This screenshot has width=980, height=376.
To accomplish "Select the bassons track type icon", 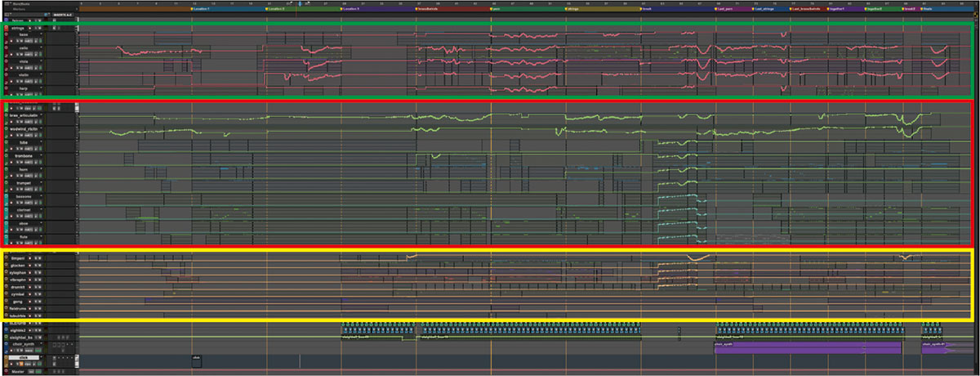I will [x=7, y=196].
